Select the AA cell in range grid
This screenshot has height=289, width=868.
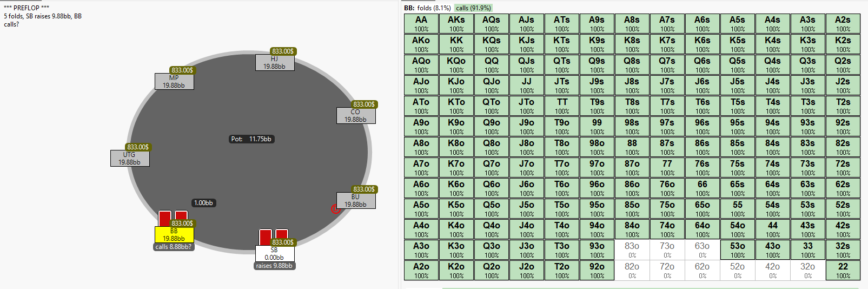(x=421, y=23)
